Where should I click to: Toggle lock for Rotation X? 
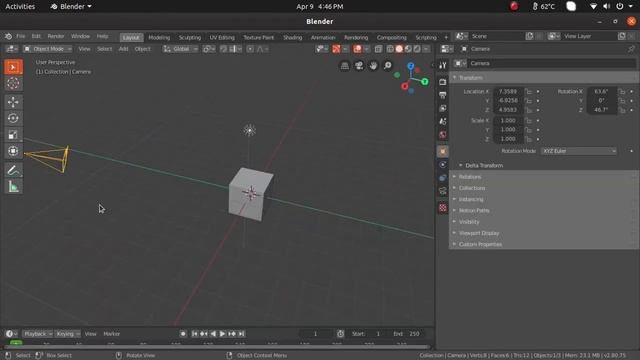point(622,91)
